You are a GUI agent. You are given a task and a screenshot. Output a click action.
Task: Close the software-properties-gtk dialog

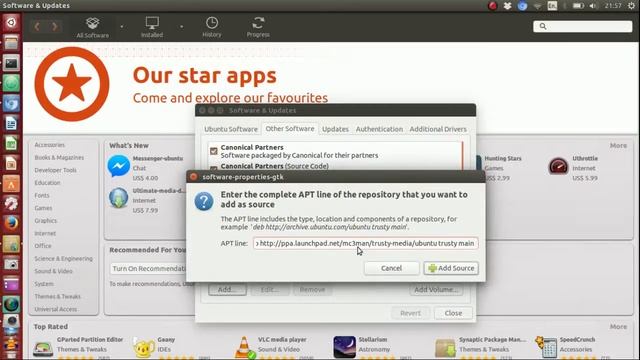coord(194,177)
